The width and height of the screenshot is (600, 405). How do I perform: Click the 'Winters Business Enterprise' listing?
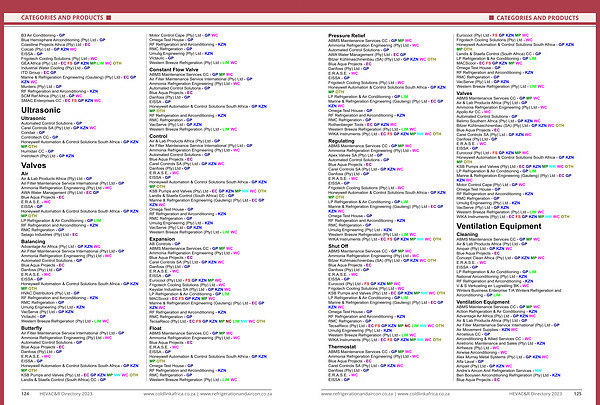[x=509, y=292]
